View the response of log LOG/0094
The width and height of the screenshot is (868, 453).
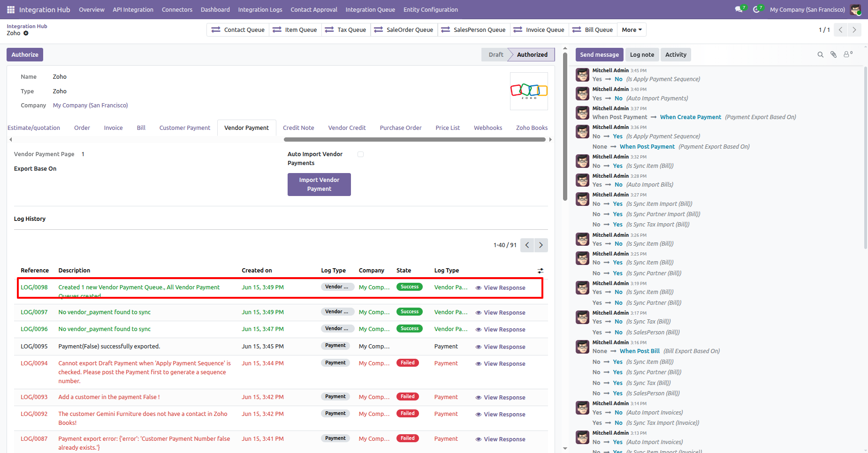(x=500, y=364)
